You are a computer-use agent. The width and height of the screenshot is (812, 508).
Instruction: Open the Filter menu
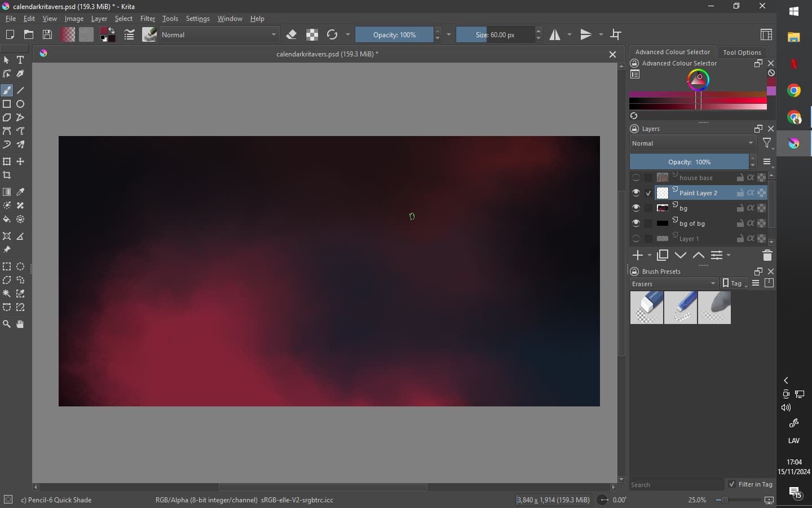[147, 19]
